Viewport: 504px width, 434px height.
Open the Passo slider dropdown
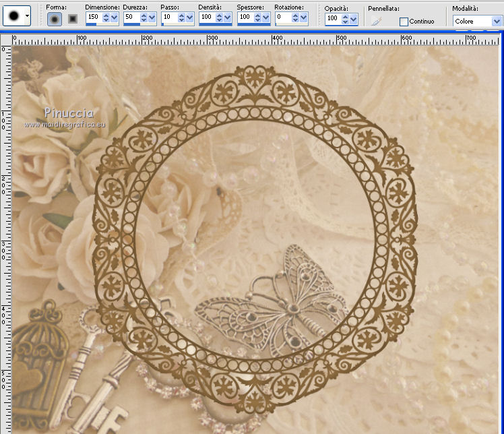[190, 18]
